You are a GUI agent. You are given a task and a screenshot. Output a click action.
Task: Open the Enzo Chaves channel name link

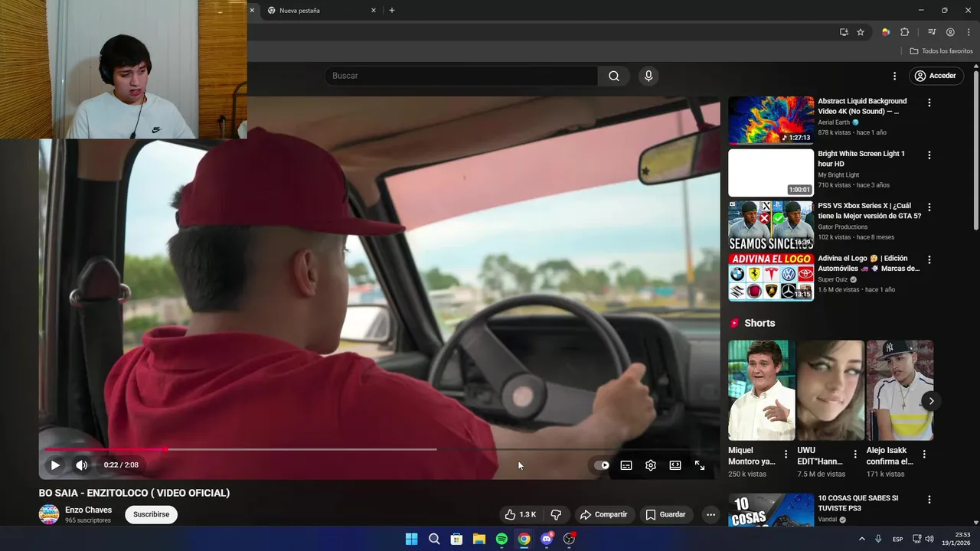tap(88, 510)
